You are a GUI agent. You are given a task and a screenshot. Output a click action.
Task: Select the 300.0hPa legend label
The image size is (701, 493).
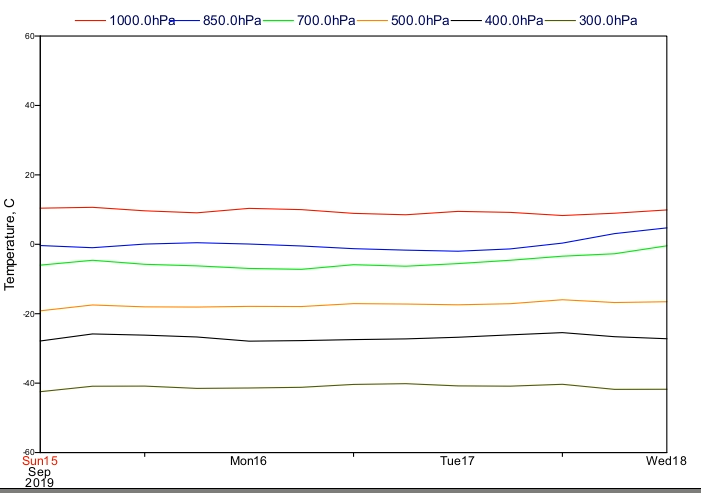click(608, 21)
